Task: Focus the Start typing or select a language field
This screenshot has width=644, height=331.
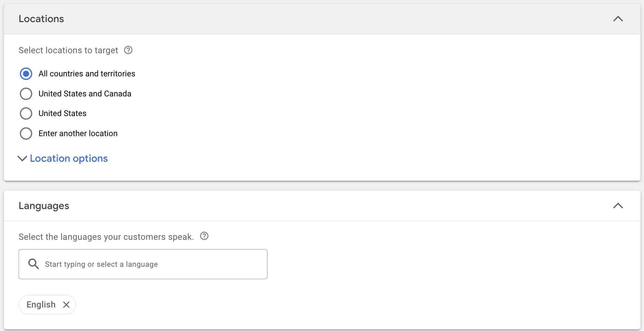Action: click(x=152, y=264)
